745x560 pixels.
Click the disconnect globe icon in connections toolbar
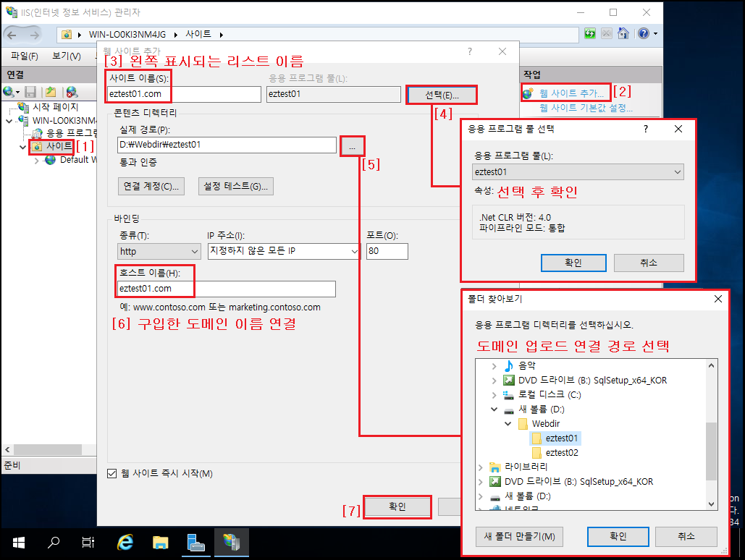72,92
